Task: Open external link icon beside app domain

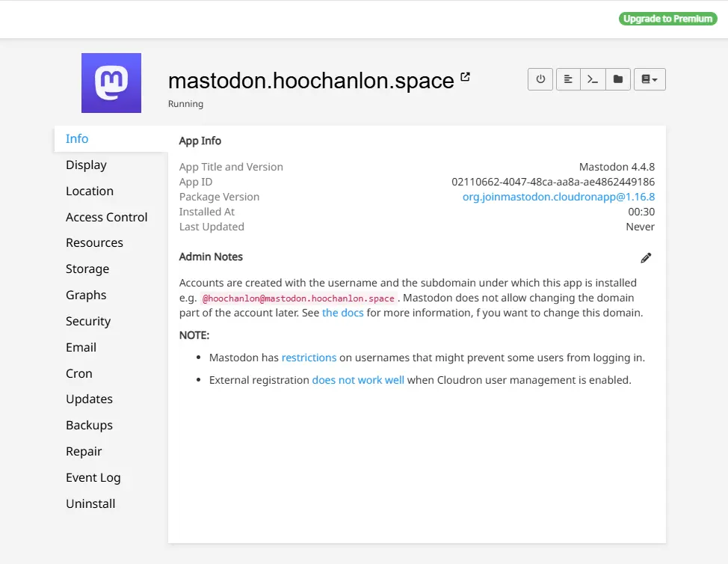Action: [x=465, y=77]
